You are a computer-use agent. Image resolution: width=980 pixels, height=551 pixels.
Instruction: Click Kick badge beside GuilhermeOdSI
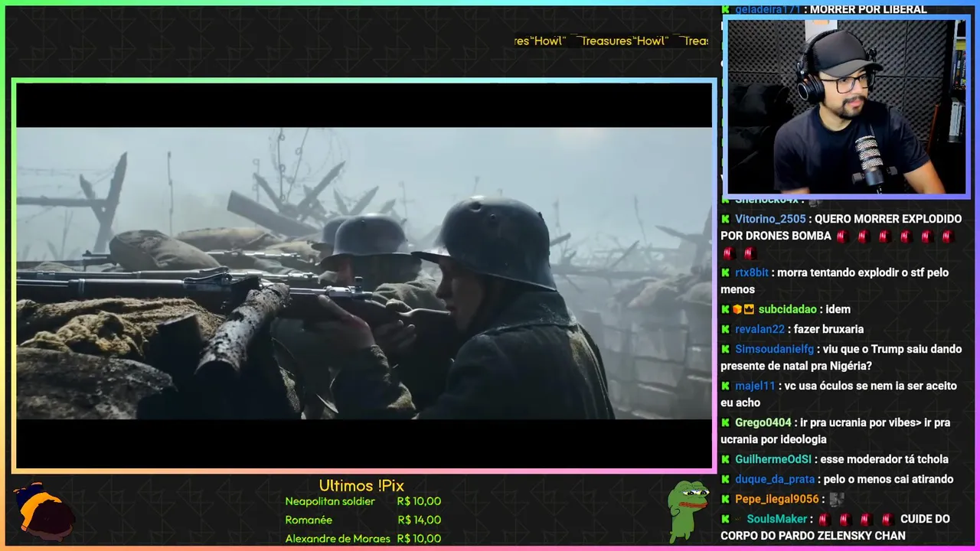point(725,459)
